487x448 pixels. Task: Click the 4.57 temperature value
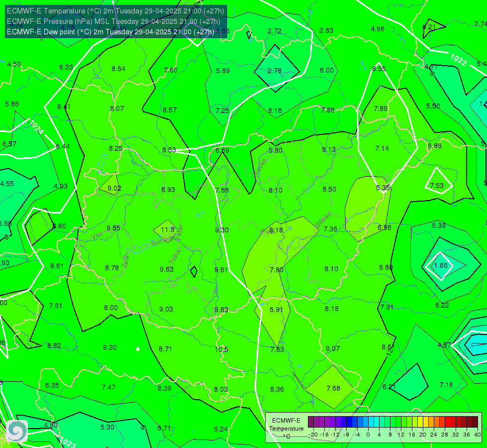tap(444, 345)
